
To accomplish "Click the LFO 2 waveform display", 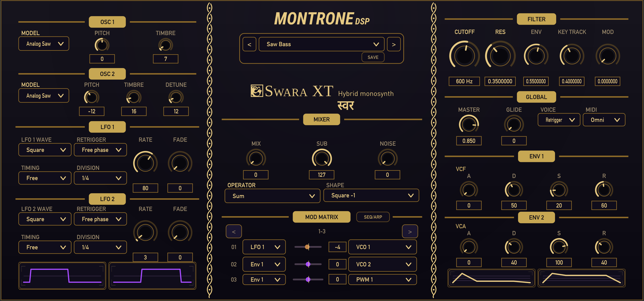I will 152,276.
